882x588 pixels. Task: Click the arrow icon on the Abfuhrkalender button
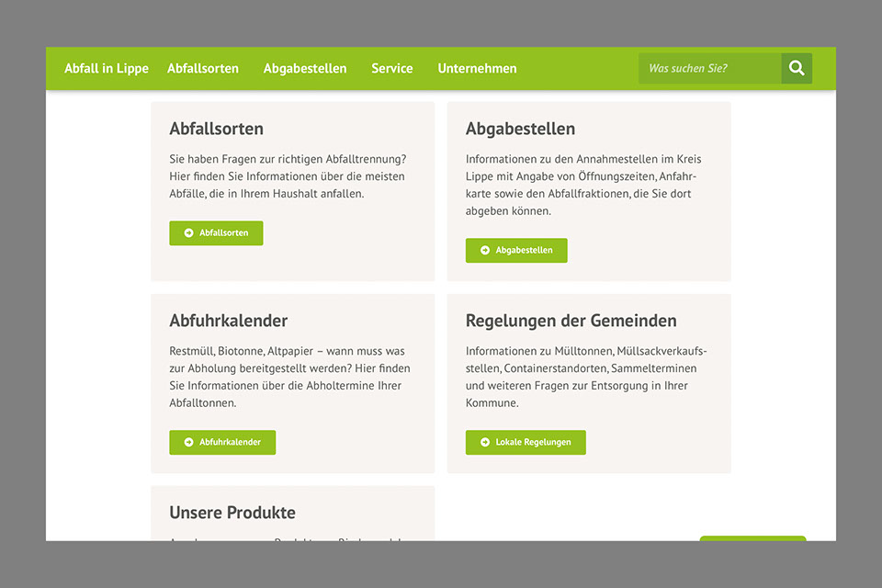point(188,442)
